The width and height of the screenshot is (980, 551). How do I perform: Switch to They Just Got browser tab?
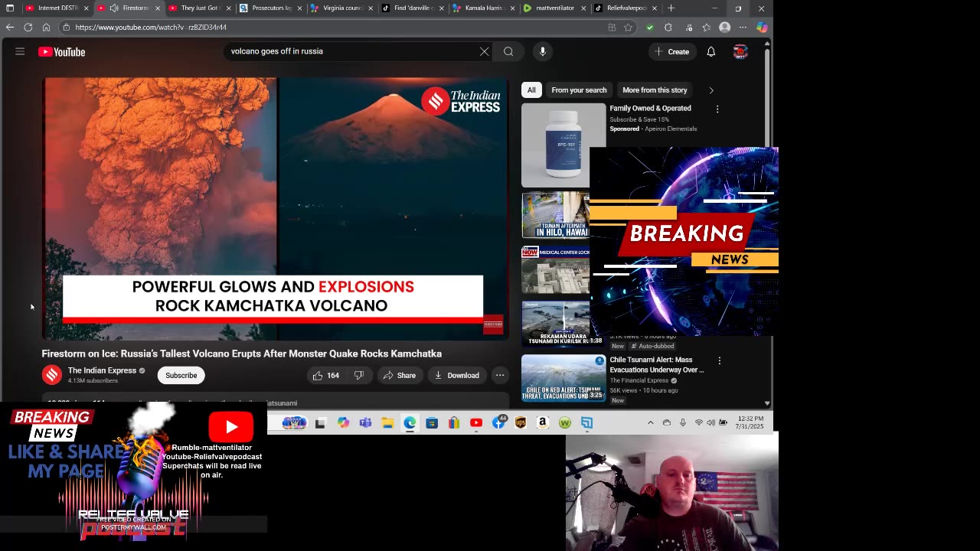click(x=198, y=8)
